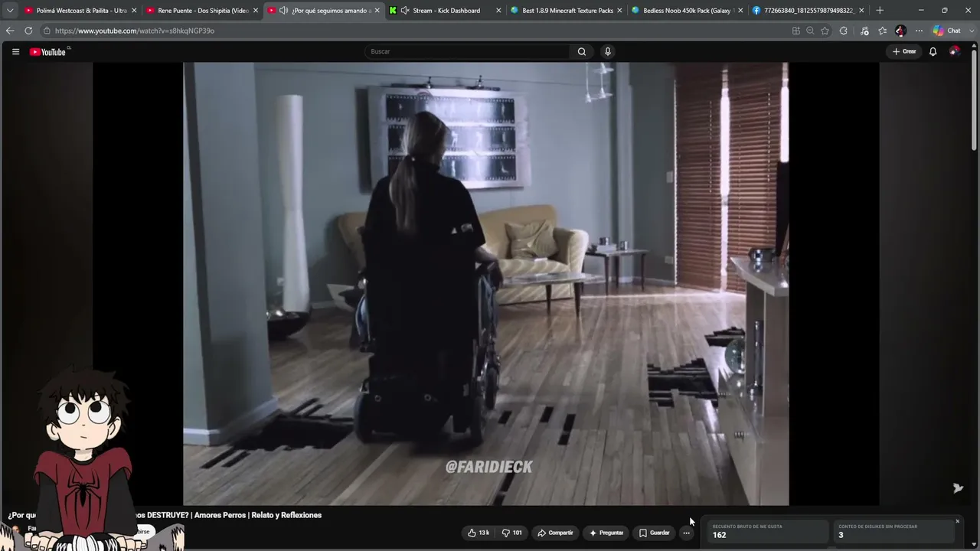This screenshot has width=980, height=551.
Task: Open the browser profile avatar
Action: click(x=900, y=31)
